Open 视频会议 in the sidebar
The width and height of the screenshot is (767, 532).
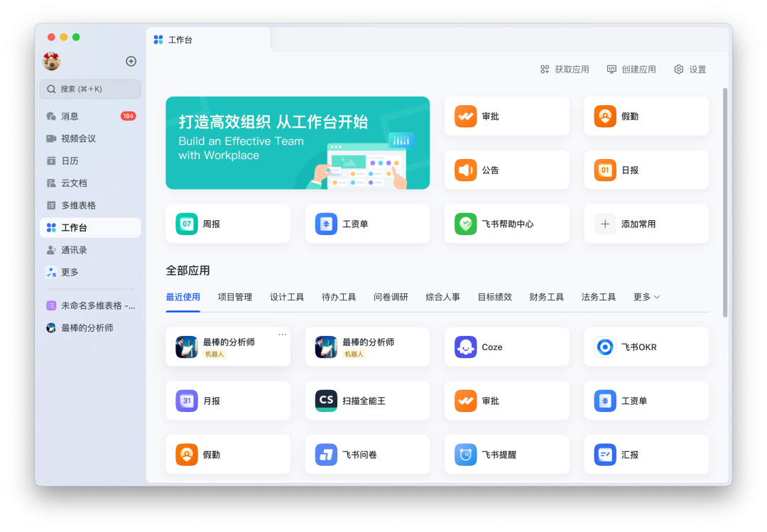[x=78, y=139]
